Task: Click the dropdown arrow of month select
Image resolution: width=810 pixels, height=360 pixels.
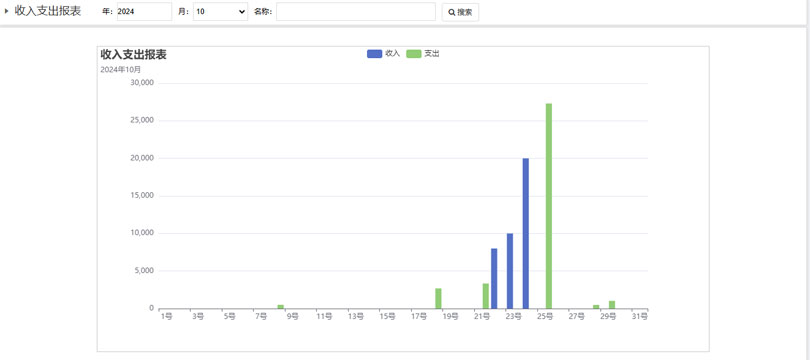Action: (x=242, y=12)
